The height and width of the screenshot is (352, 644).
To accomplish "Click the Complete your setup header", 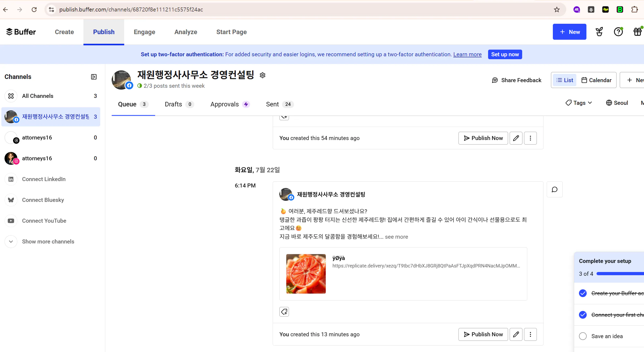I will coord(605,261).
